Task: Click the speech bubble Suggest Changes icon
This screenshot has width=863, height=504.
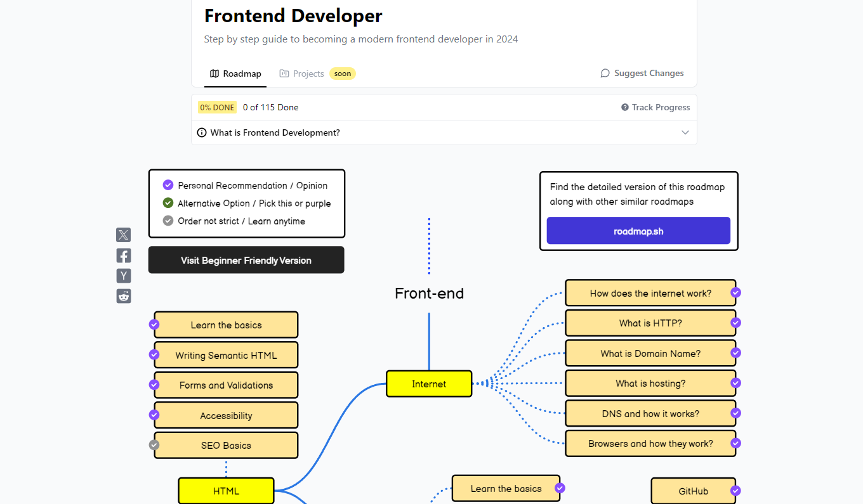Action: click(x=605, y=74)
